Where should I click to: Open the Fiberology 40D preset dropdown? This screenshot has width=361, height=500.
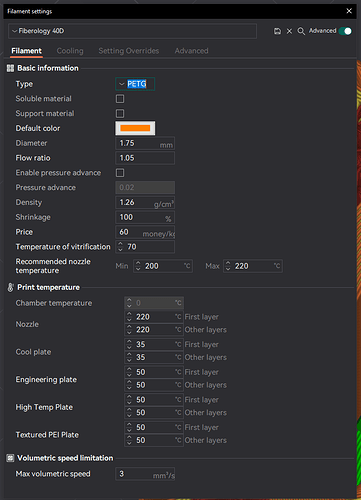tap(132, 31)
